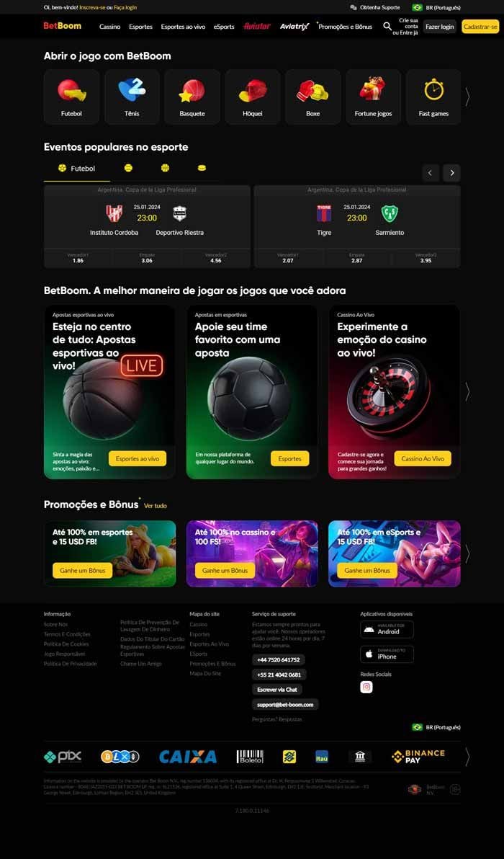This screenshot has width=504, height=859.
Task: Click the Fazer login button
Action: tap(439, 26)
